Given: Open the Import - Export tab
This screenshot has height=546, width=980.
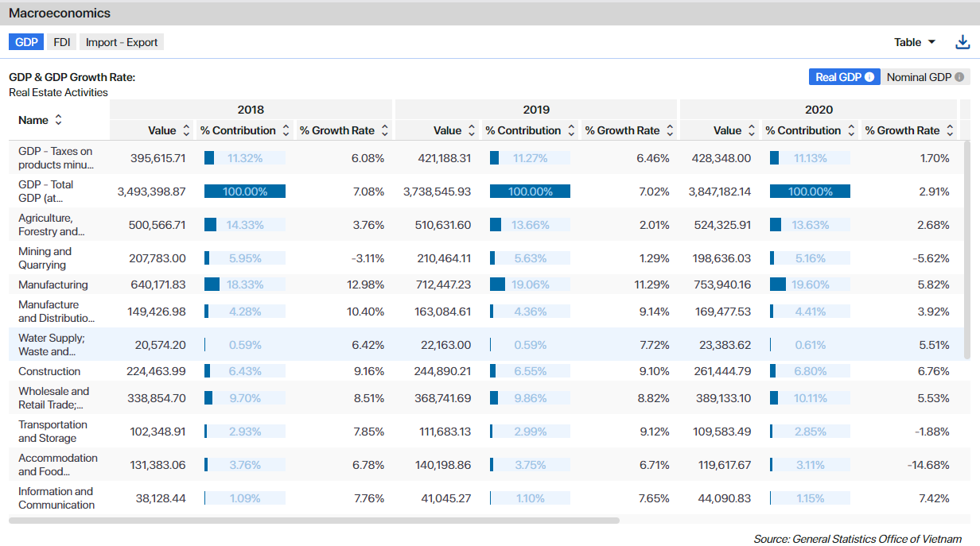Looking at the screenshot, I should (x=122, y=42).
